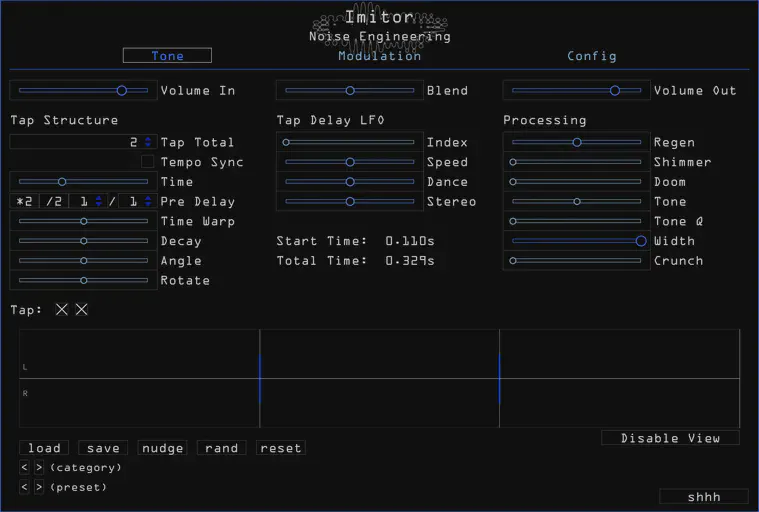Click the Crunch slider

(x=577, y=260)
